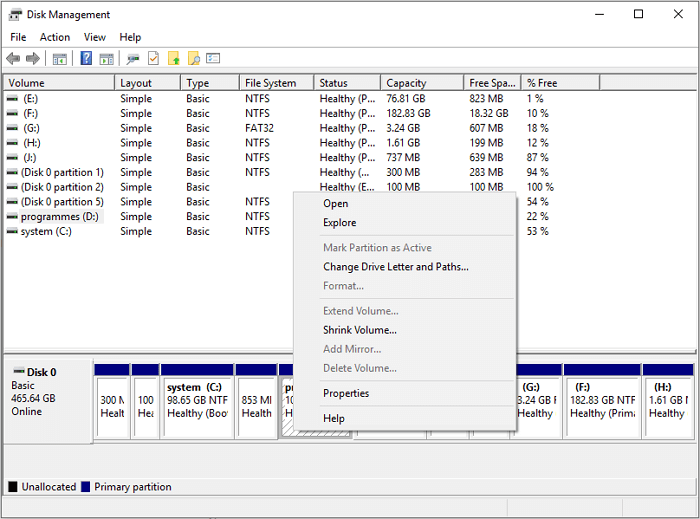Click the Show/Hide Console Tree icon
This screenshot has width=700, height=519.
(x=60, y=59)
